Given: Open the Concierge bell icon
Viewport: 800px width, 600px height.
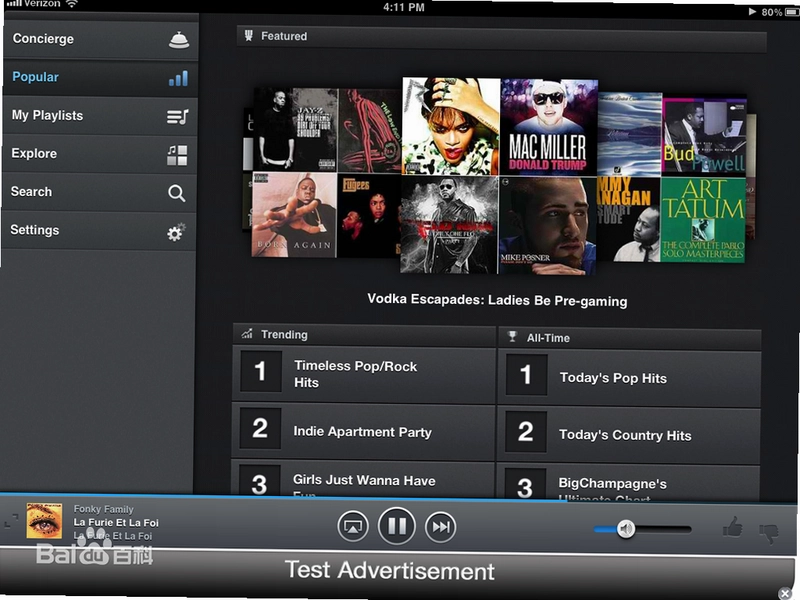Looking at the screenshot, I should pyautogui.click(x=179, y=39).
